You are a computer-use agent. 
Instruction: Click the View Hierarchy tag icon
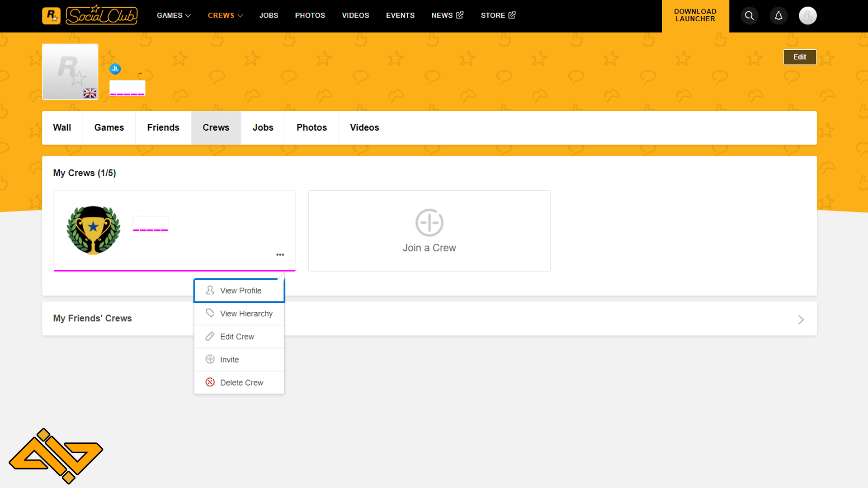tap(210, 313)
